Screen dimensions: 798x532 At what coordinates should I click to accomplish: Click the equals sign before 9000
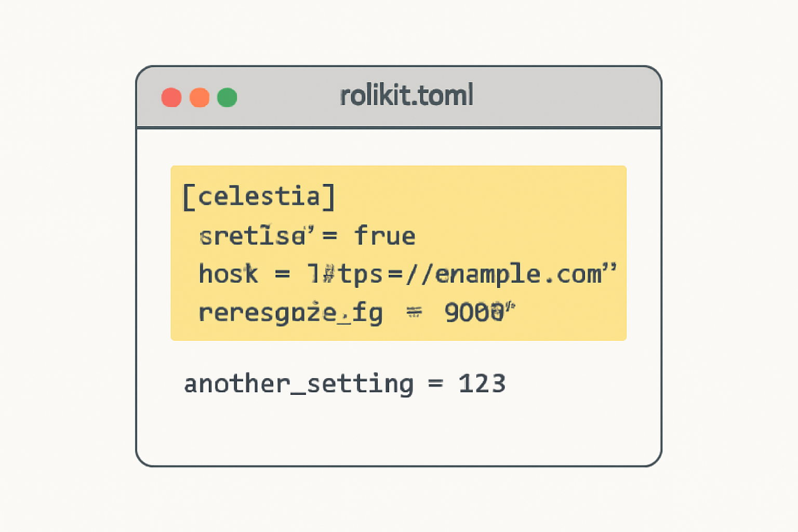coord(414,313)
